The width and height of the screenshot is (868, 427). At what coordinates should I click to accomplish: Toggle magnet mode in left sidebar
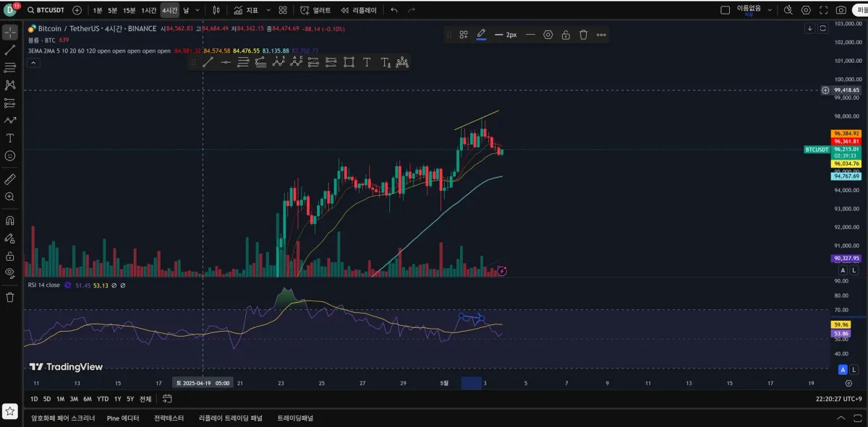(x=10, y=220)
